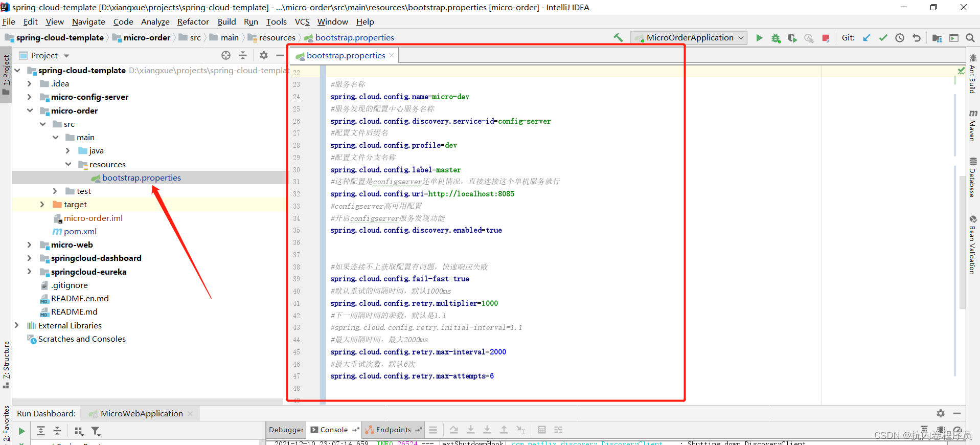Click Git Commit green checkmark
This screenshot has width=980, height=445.
[883, 38]
